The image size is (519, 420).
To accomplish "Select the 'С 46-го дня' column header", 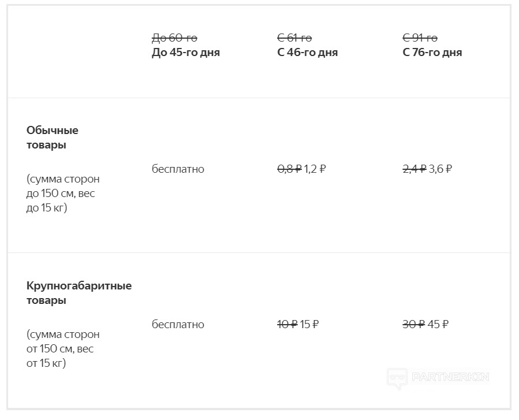I will tap(307, 53).
